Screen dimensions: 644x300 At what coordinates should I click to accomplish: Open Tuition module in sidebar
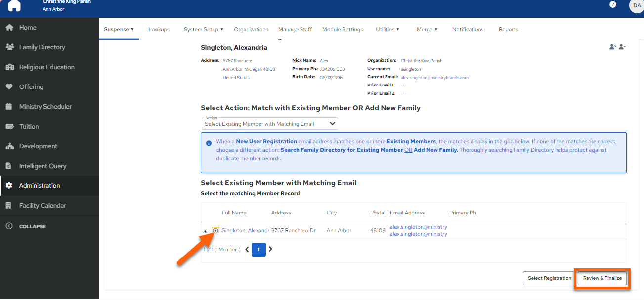[49, 127]
